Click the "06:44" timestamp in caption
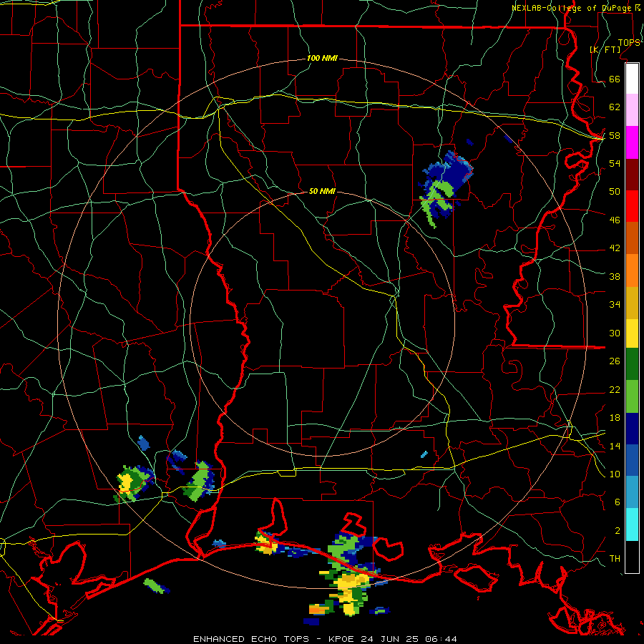Screen dimensions: 644x644 tap(441, 639)
